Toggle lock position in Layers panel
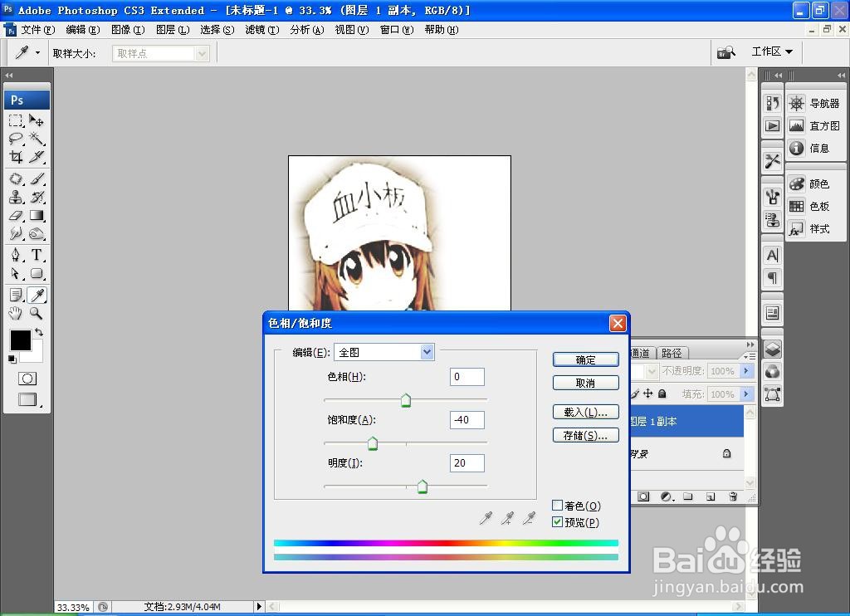 click(647, 394)
